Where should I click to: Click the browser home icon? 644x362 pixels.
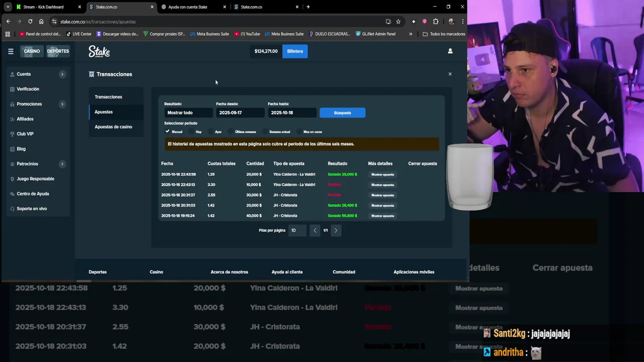click(x=41, y=22)
